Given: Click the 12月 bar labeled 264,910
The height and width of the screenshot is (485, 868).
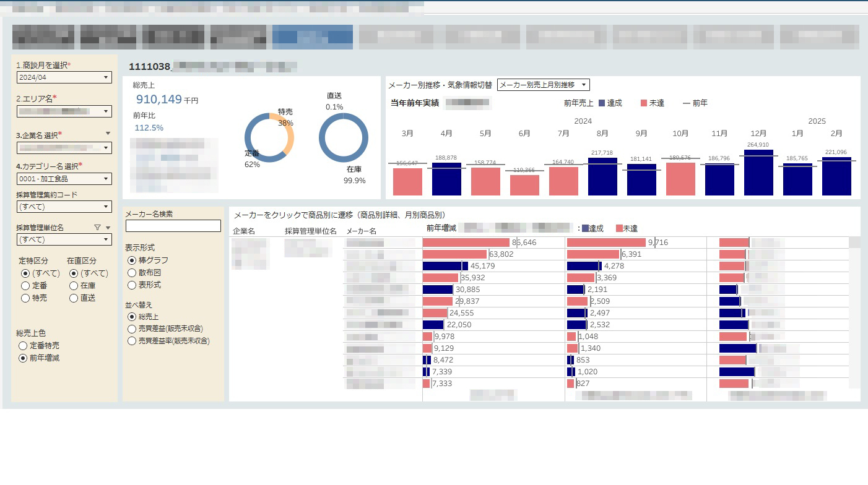Looking at the screenshot, I should click(x=758, y=173).
